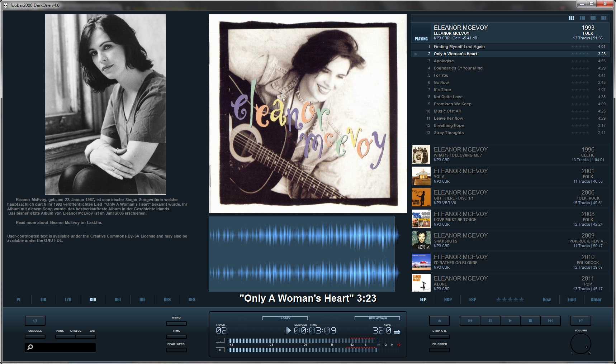Toggle the PEAK / SPEC. button
The image size is (616, 364).
pos(176,350)
